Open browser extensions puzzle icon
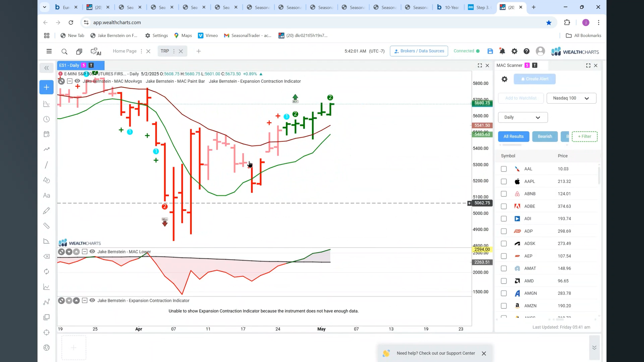Screen dimensions: 644x362 tap(567, 22)
